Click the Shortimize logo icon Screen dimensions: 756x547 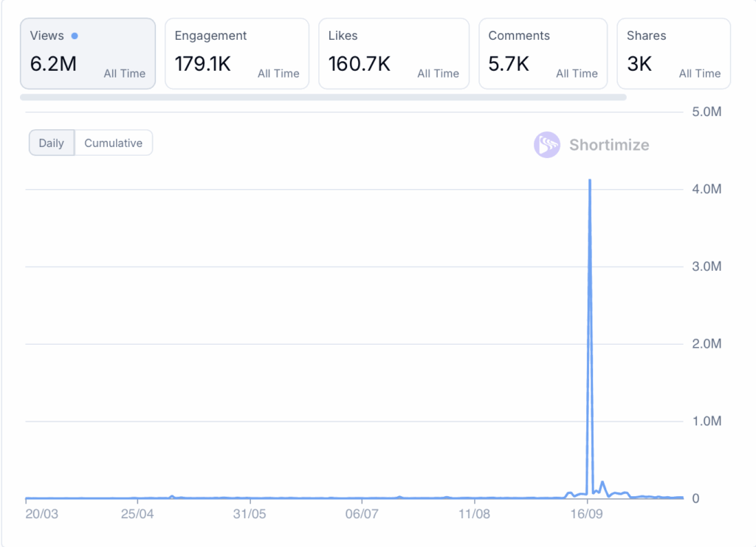[x=547, y=145]
